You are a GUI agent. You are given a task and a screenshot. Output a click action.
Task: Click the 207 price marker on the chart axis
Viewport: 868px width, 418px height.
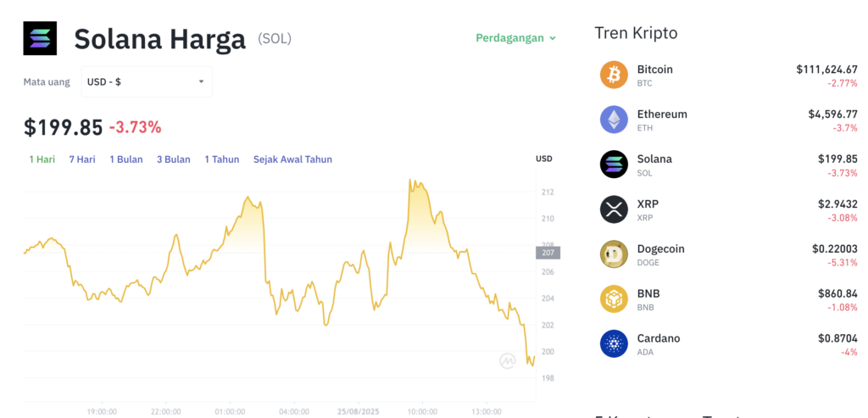coord(548,253)
